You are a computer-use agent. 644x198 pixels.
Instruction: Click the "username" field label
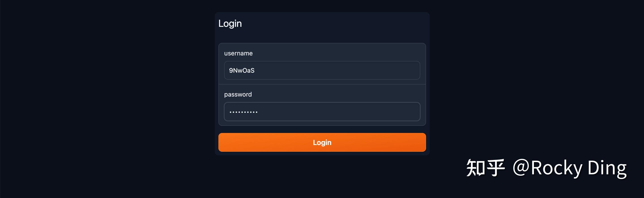coord(238,53)
